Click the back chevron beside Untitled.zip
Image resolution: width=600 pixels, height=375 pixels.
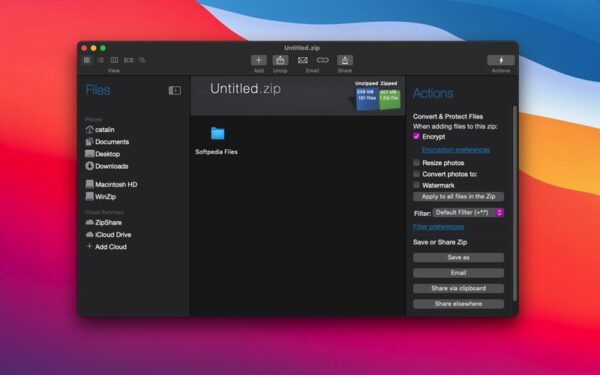[201, 89]
